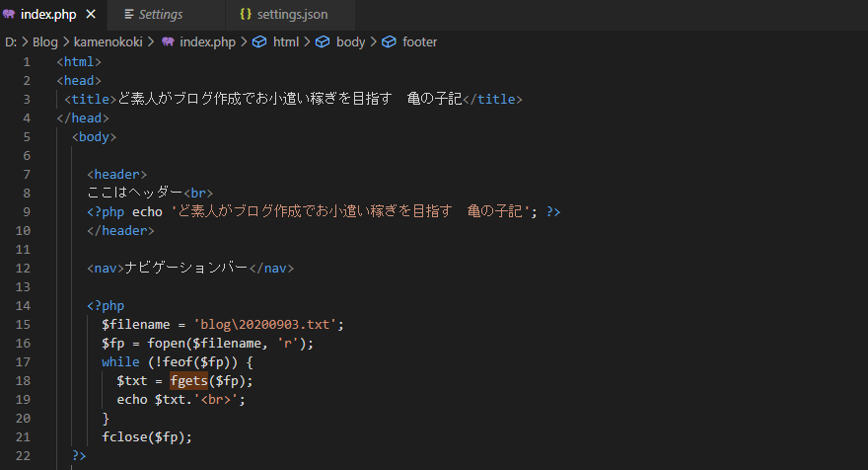The height and width of the screenshot is (470, 868).
Task: Click the closing brace on line 20
Action: click(x=106, y=419)
